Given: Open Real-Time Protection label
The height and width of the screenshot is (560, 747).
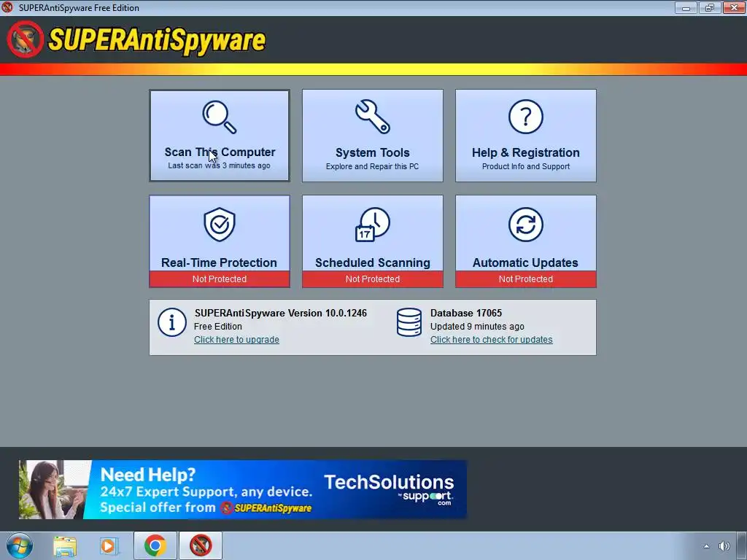Looking at the screenshot, I should pos(219,262).
